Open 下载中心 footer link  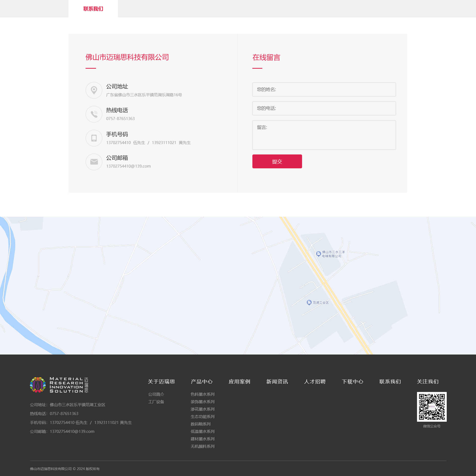(x=352, y=382)
